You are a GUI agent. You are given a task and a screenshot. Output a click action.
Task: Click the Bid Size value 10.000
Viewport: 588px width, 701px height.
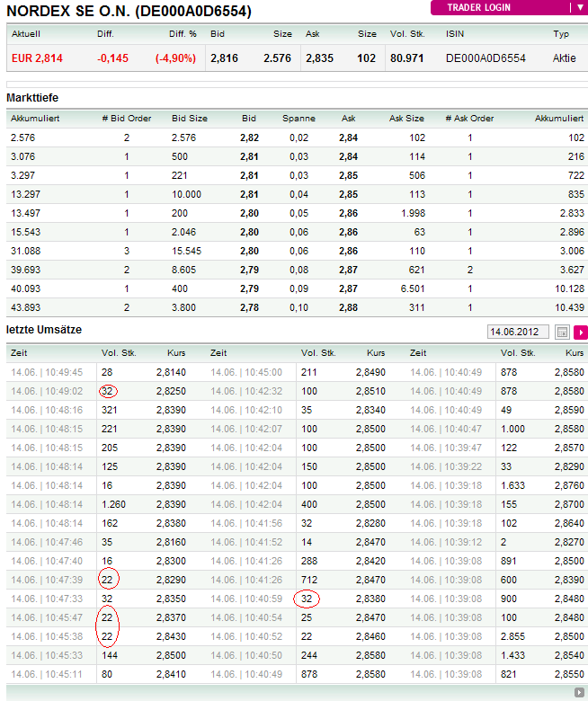(186, 194)
